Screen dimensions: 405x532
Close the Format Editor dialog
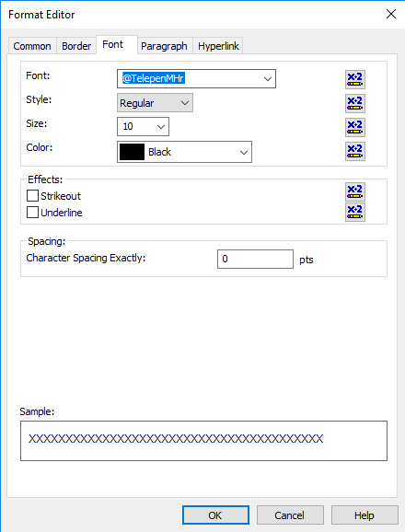391,14
